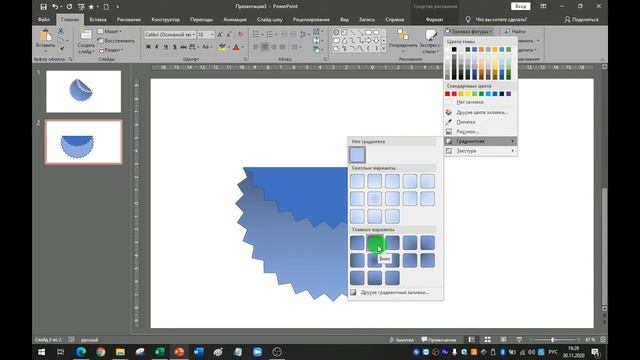The width and height of the screenshot is (640, 360).
Task: Open Excel from the taskbar
Action: 160,352
